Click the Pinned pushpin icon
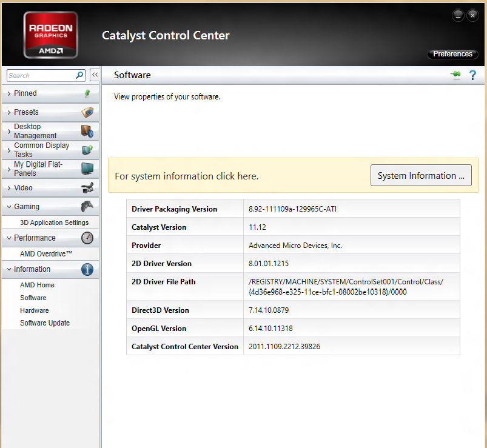 87,93
